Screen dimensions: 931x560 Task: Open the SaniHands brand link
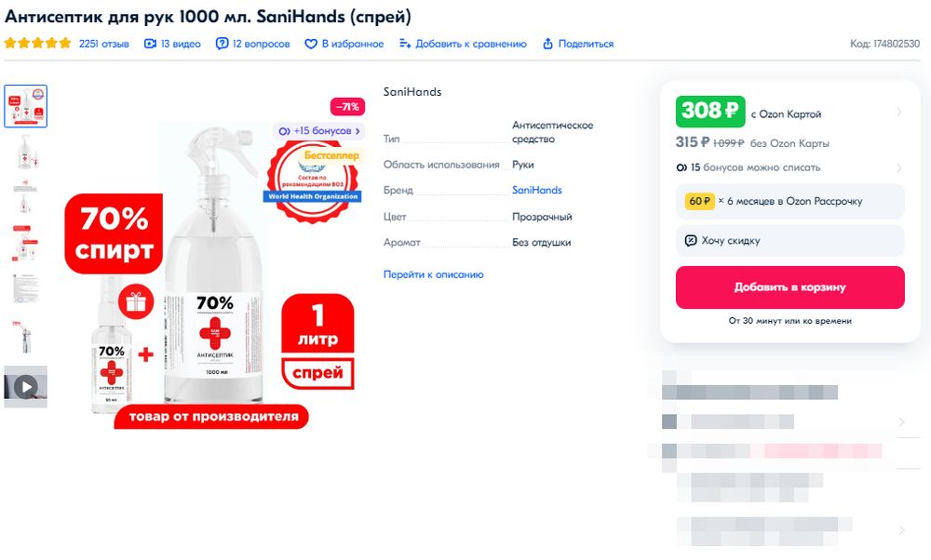[536, 190]
